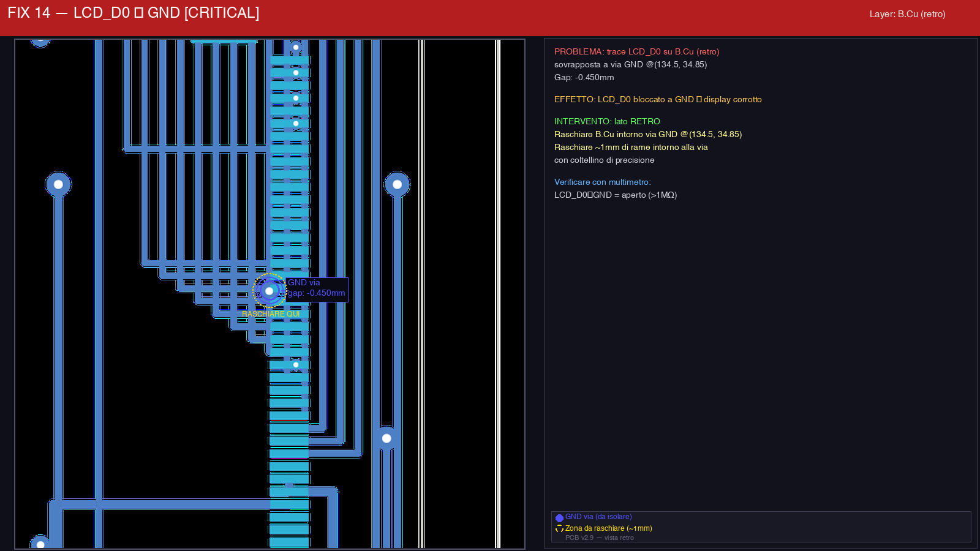
Task: Click the green 'INTERVENTO: lato RETRO' heading
Action: (607, 122)
